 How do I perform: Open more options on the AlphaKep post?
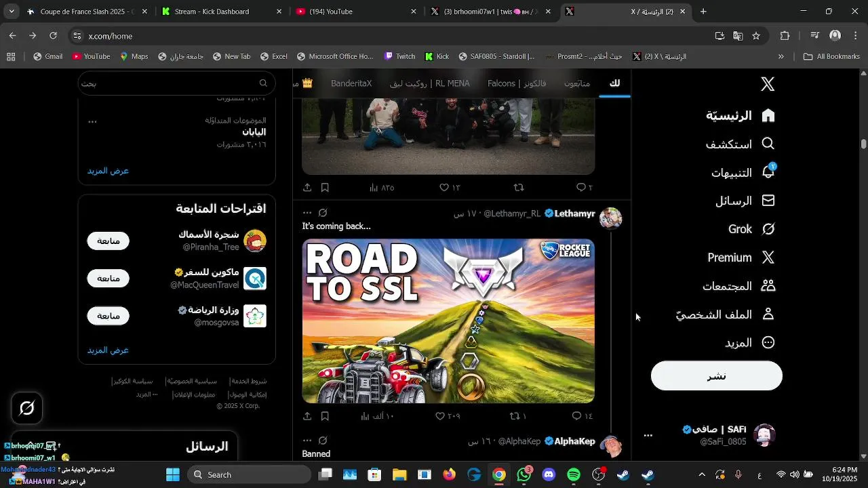(307, 441)
